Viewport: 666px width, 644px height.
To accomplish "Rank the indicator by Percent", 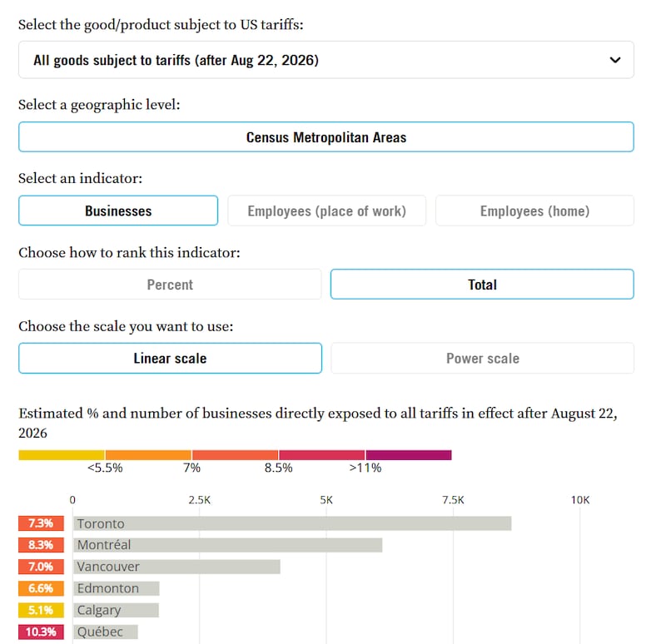I will pos(170,285).
